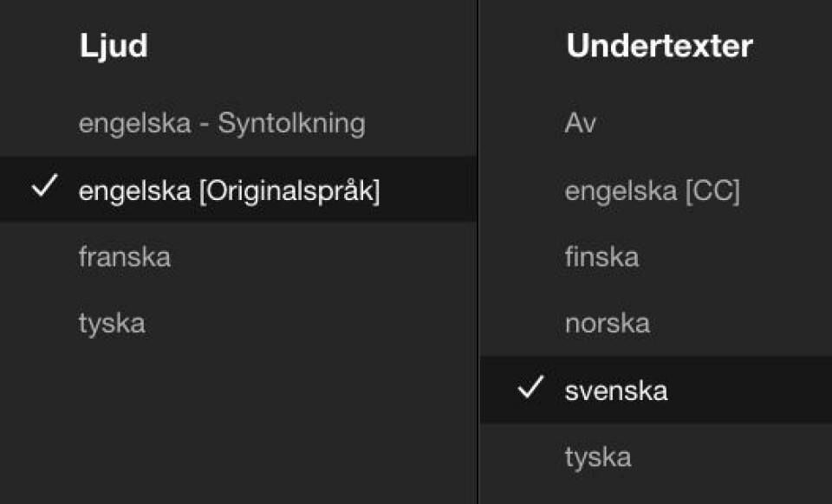Select engelska [Originalspråk] audio option
832x504 pixels.
pyautogui.click(x=229, y=191)
